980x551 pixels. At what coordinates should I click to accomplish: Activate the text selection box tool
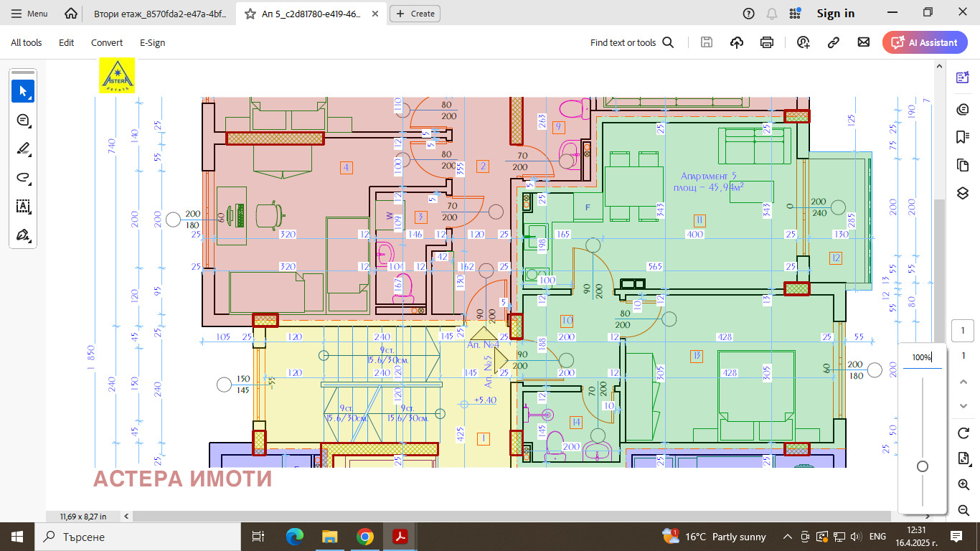tap(23, 207)
